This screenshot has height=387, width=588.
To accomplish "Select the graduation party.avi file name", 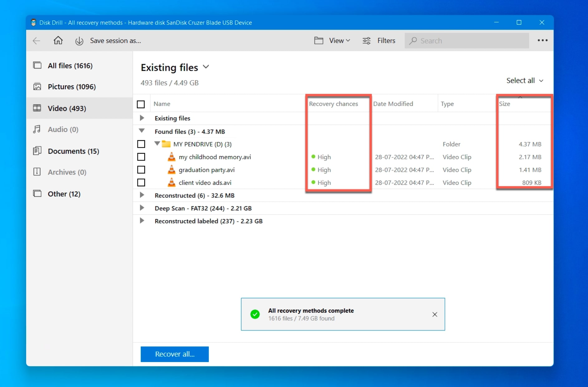I will 206,170.
